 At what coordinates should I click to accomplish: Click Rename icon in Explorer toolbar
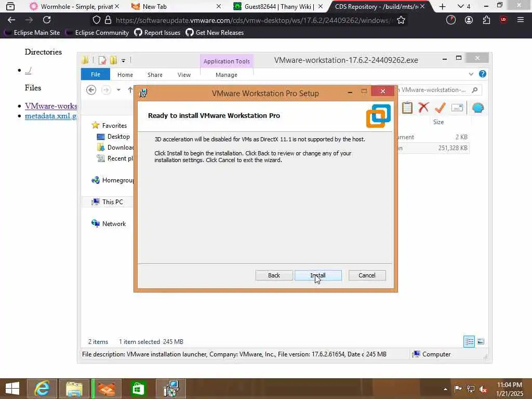click(457, 108)
